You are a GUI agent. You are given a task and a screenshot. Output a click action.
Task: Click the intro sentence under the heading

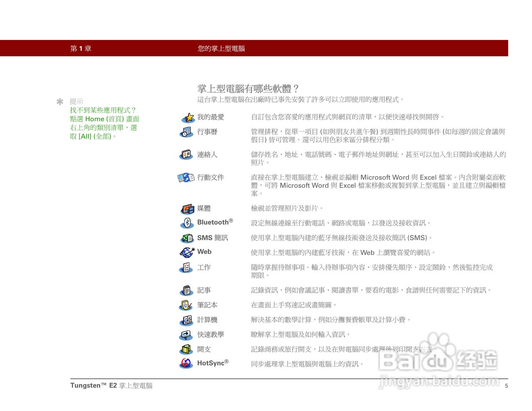tap(301, 100)
